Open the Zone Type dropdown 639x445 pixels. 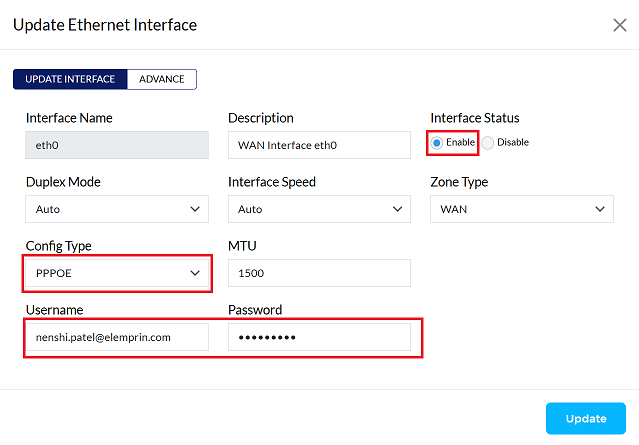(522, 209)
